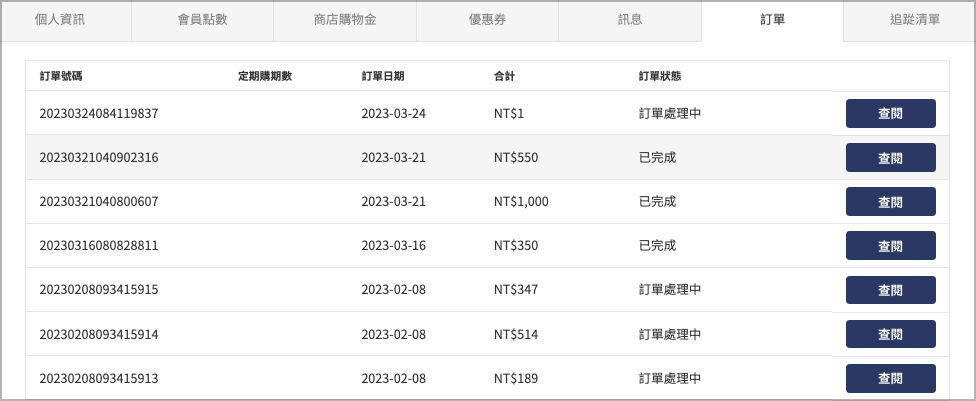Select the 訂單 tab
This screenshot has height=401, width=976.
[772, 20]
